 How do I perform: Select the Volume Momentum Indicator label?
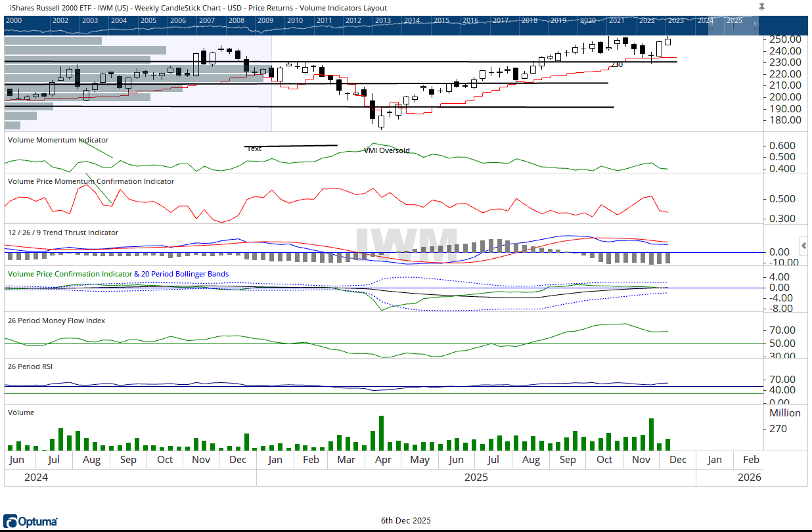[58, 140]
